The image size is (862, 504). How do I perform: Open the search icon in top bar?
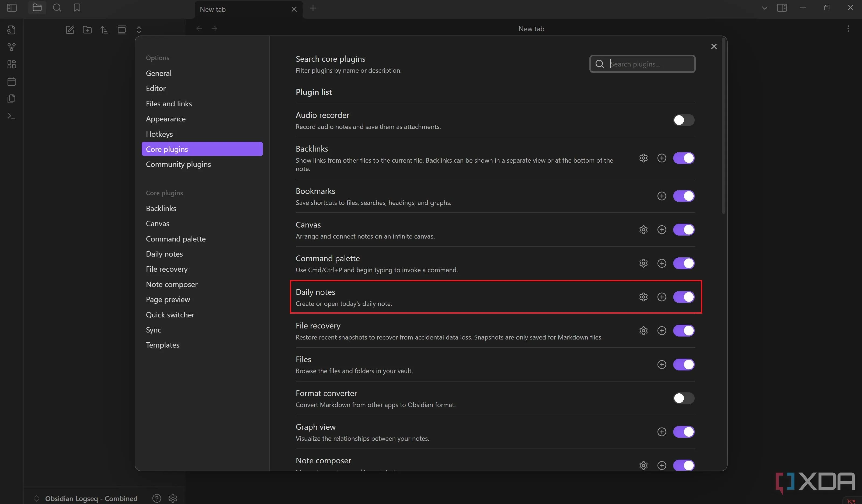[x=57, y=8]
